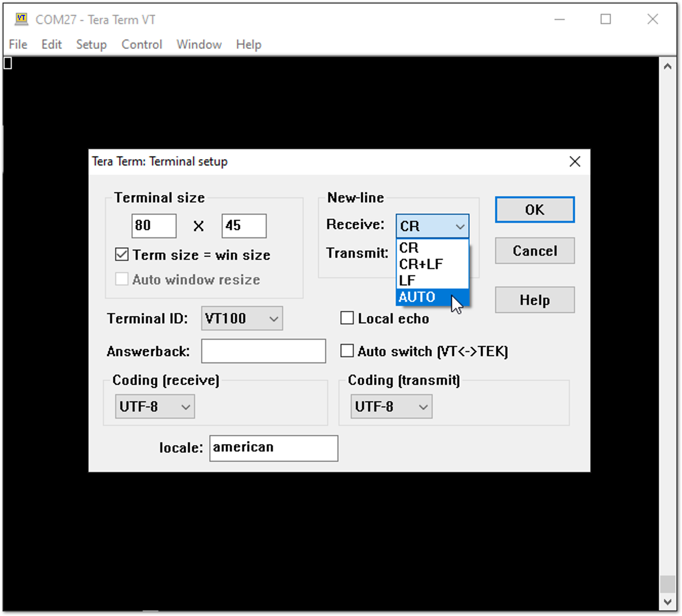Confirm settings with the OK button

tap(534, 209)
